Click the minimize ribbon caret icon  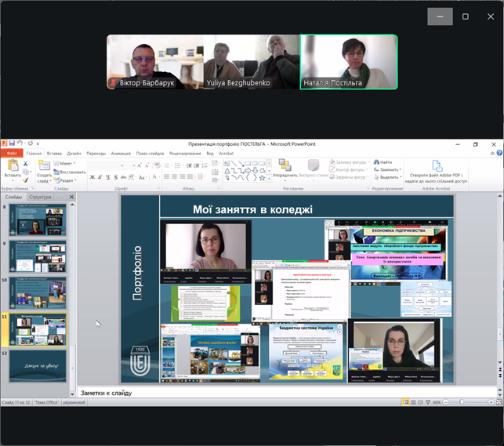point(492,154)
